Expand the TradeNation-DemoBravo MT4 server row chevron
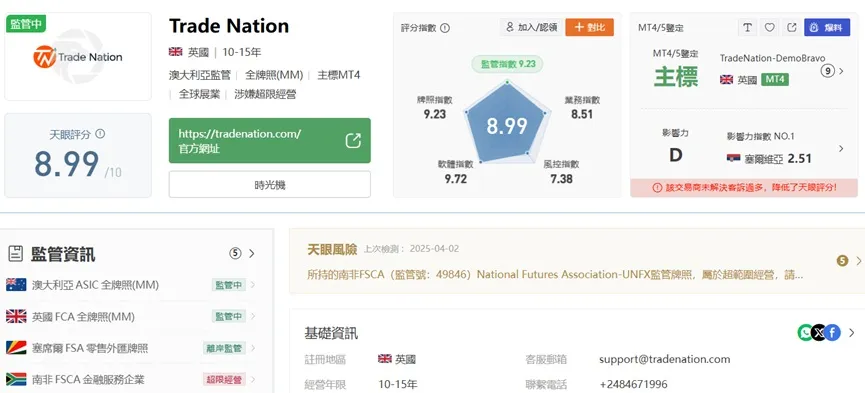The image size is (865, 393). [841, 71]
